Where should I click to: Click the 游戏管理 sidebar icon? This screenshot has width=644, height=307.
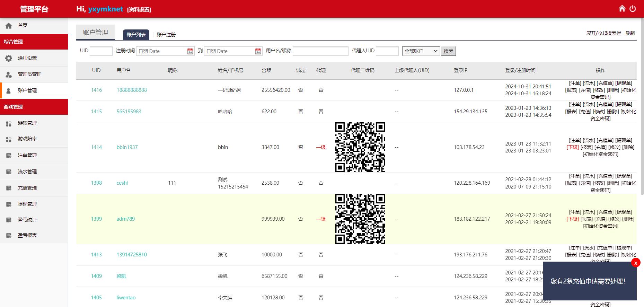pyautogui.click(x=9, y=123)
